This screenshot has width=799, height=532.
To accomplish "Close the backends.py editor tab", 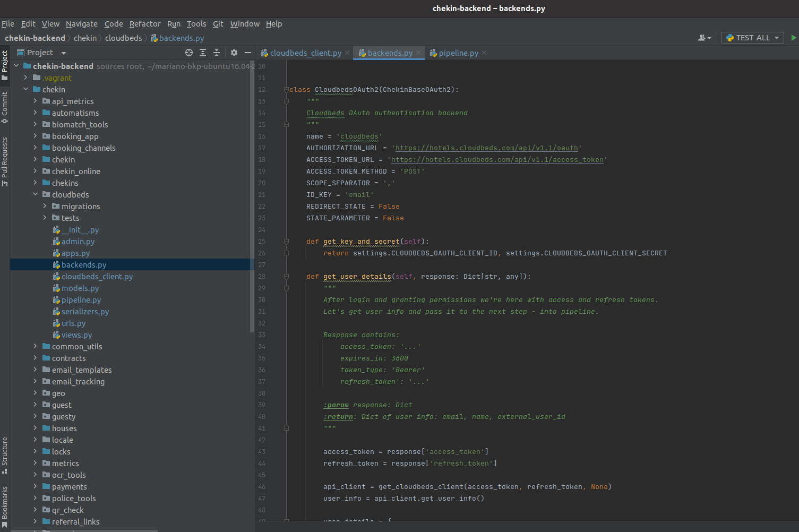I will pyautogui.click(x=418, y=53).
